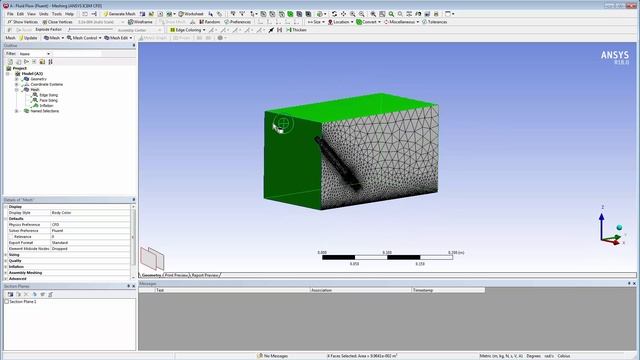640x360 pixels.
Task: Click the outline sort icon
Action: click(51, 62)
